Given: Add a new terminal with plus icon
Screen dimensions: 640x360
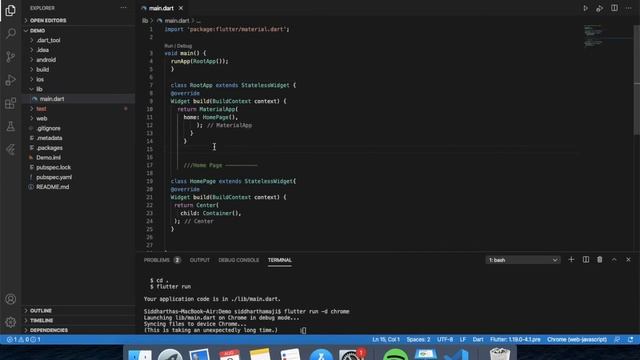Looking at the screenshot, I should point(571,260).
